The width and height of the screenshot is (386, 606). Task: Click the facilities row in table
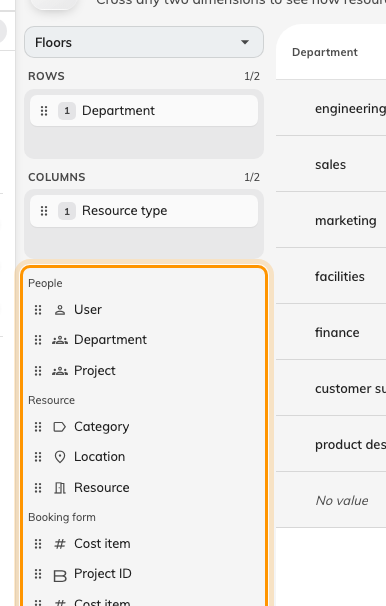click(331, 276)
